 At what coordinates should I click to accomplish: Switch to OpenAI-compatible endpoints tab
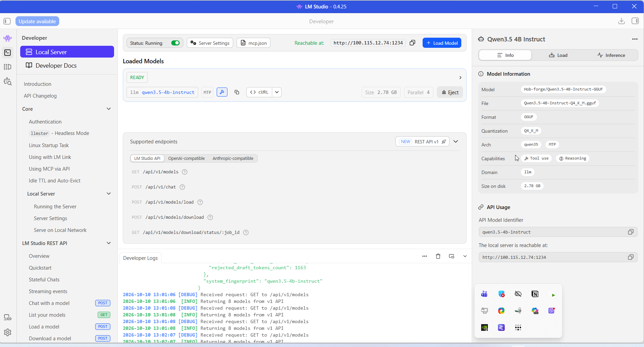pos(186,159)
